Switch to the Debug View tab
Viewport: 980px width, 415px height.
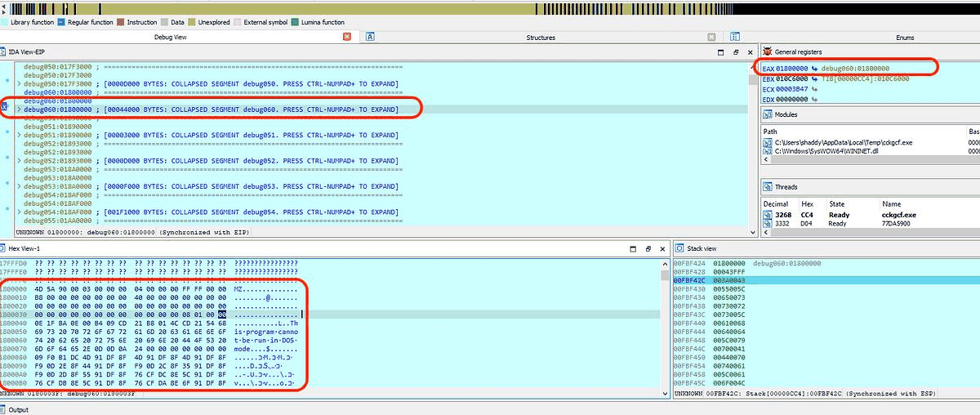170,37
